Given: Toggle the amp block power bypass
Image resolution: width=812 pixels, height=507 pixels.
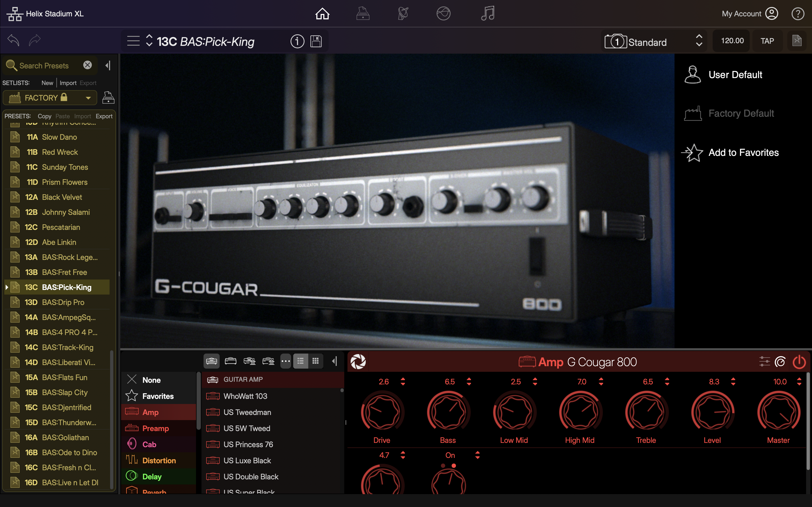Looking at the screenshot, I should pyautogui.click(x=799, y=362).
